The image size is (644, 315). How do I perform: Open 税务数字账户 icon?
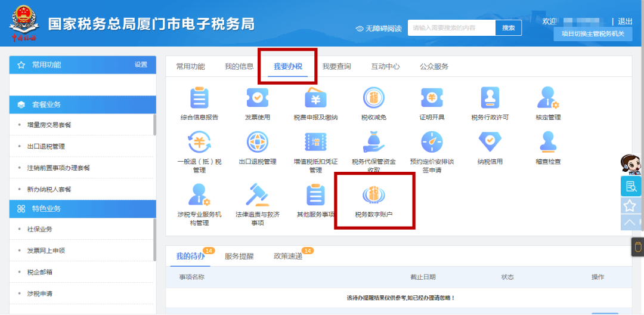click(x=374, y=194)
